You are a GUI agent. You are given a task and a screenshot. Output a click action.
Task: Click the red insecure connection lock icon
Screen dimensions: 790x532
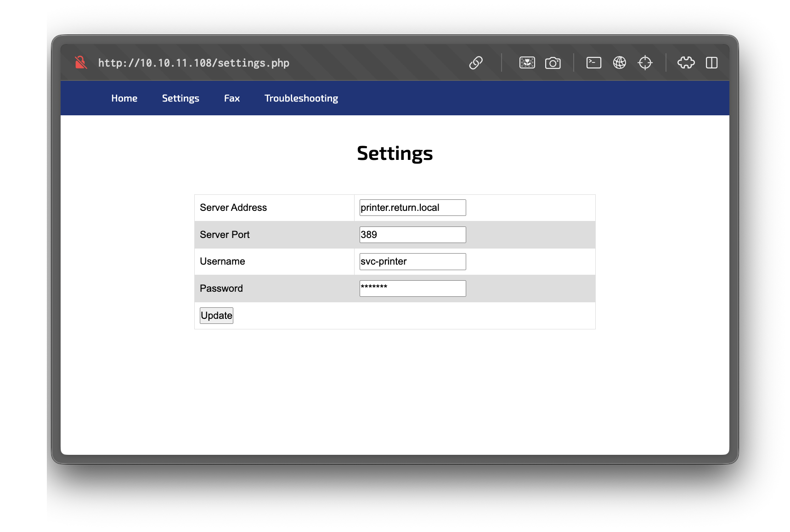point(81,62)
